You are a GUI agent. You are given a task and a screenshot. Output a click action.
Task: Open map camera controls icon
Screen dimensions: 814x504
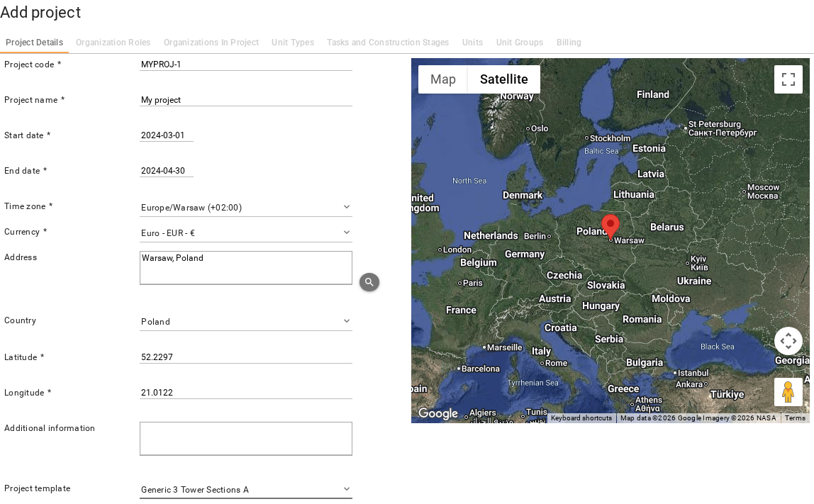(788, 341)
